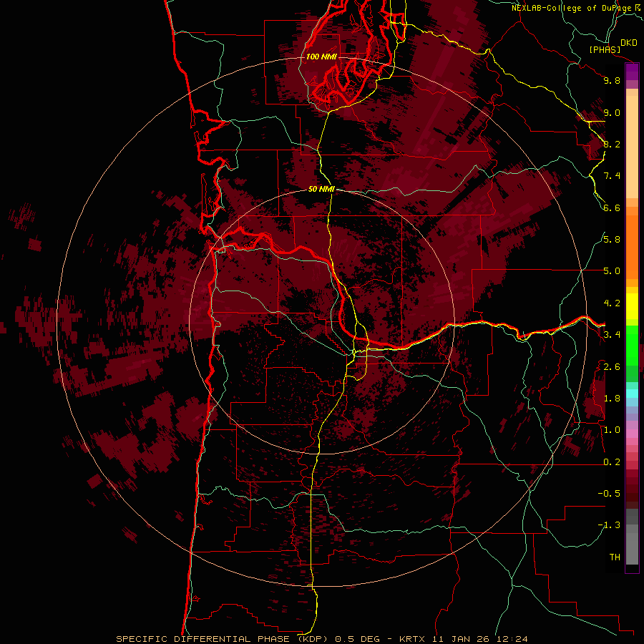Click the bright green segment of the color scale
The height and width of the screenshot is (644, 644).
coord(632,345)
